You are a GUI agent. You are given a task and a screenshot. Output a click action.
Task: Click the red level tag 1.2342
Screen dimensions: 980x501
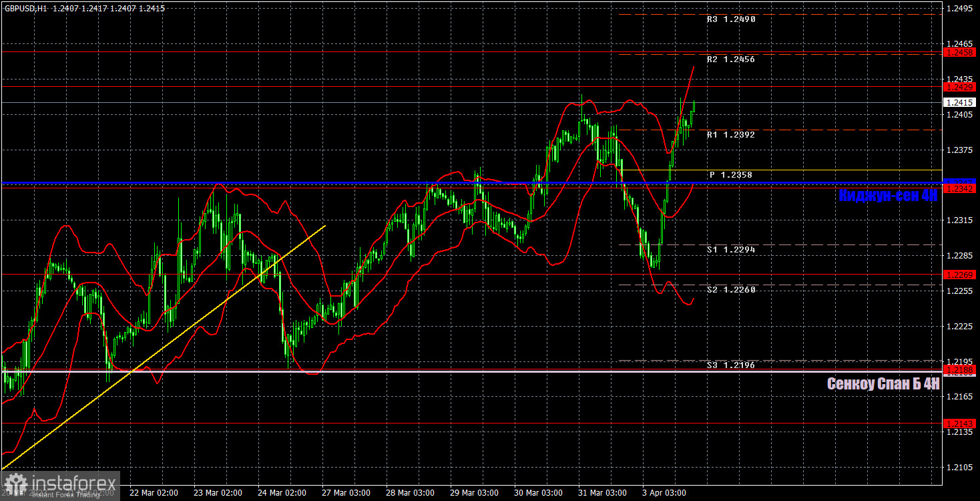tap(960, 189)
